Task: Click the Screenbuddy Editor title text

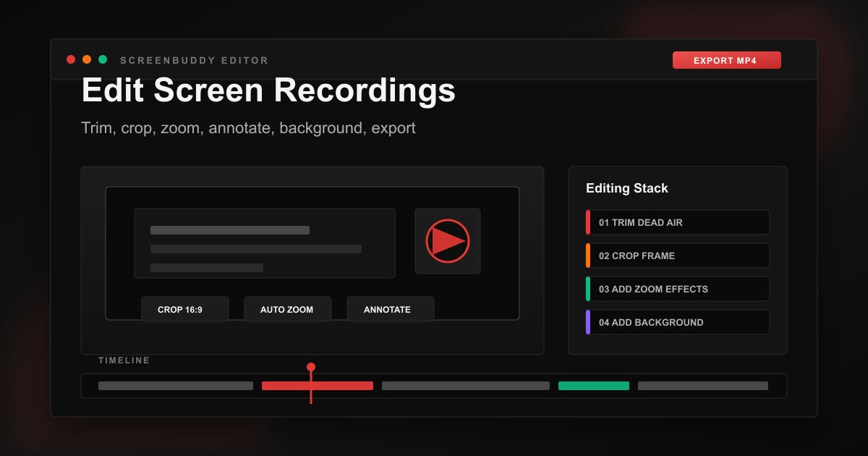Action: [195, 61]
